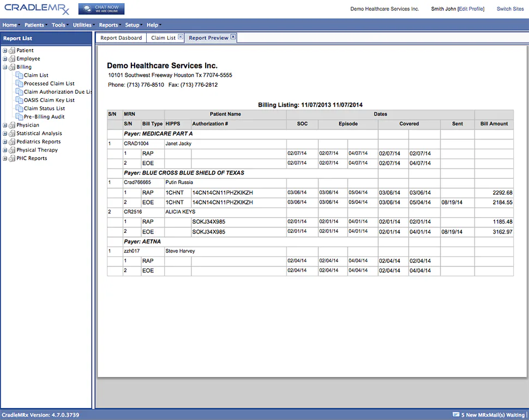Switch to Report Dasboard tab
Viewport: 529px width, 420px height.
point(121,38)
